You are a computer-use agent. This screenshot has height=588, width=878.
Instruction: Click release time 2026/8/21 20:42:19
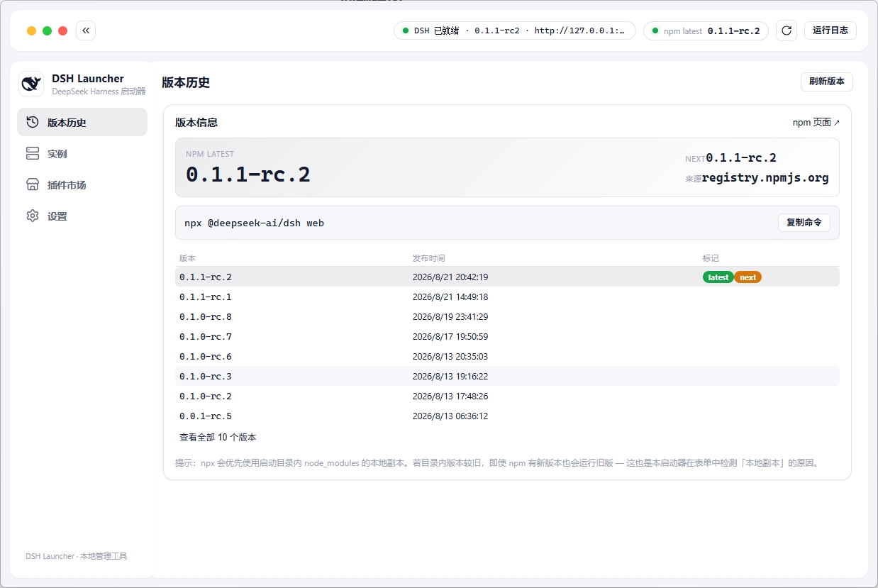[x=450, y=277]
